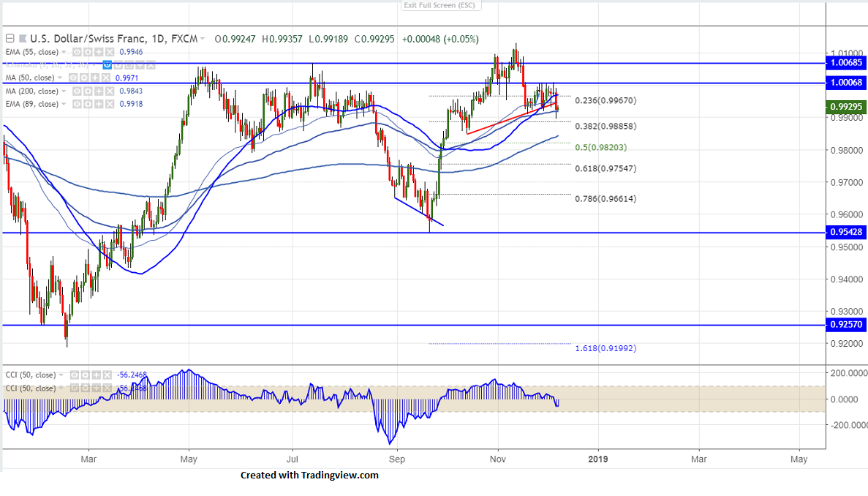Remove the EMA 55 indicator
This screenshot has width=868, height=496.
tap(109, 53)
